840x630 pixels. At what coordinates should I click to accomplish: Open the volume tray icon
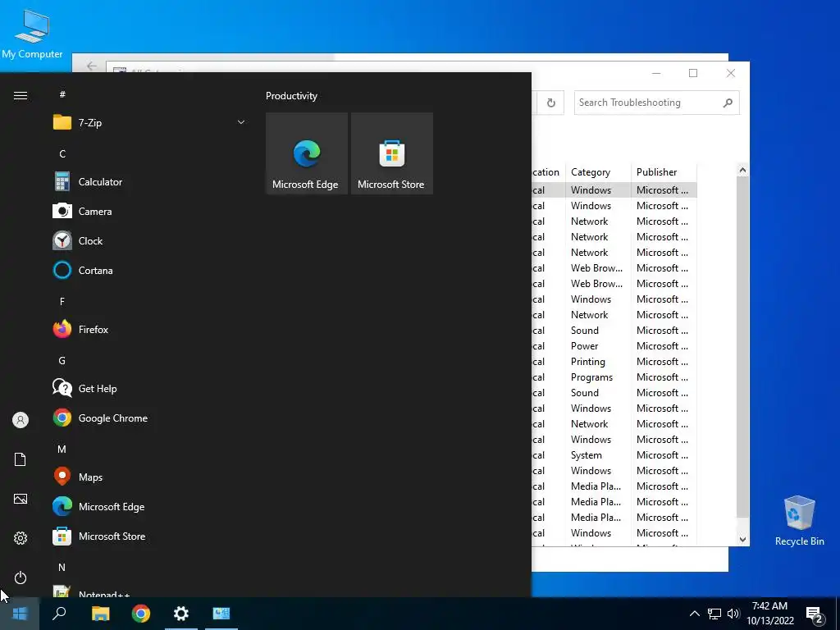click(733, 614)
